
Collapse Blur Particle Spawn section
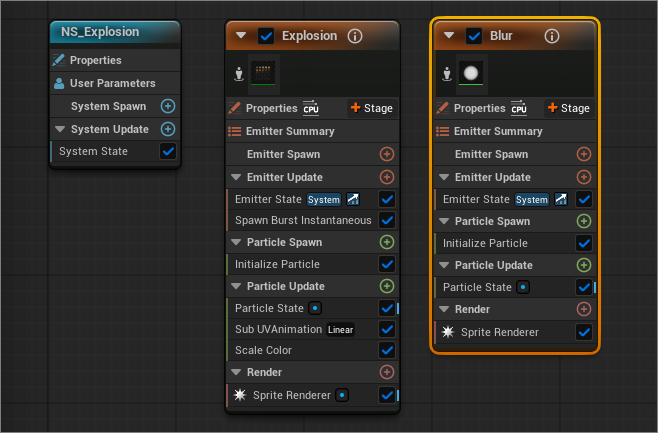point(446,221)
